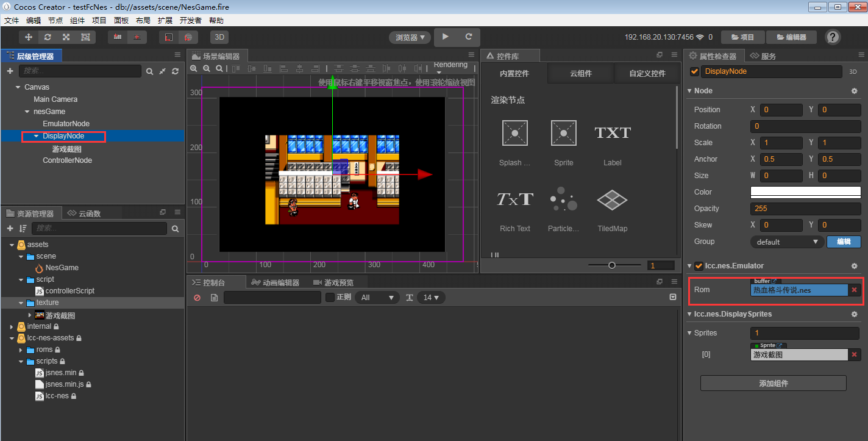The image size is (868, 441).
Task: Open the console log level All dropdown
Action: [x=377, y=298]
